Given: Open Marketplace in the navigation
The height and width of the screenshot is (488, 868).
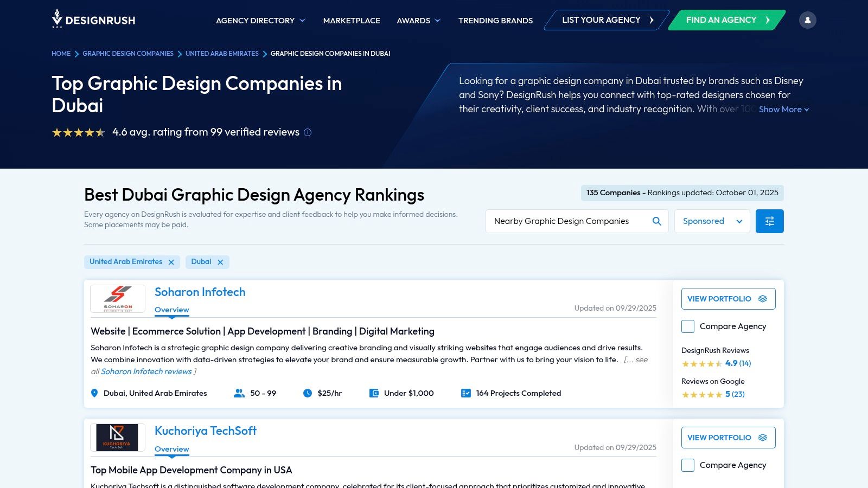Looking at the screenshot, I should click(x=352, y=21).
